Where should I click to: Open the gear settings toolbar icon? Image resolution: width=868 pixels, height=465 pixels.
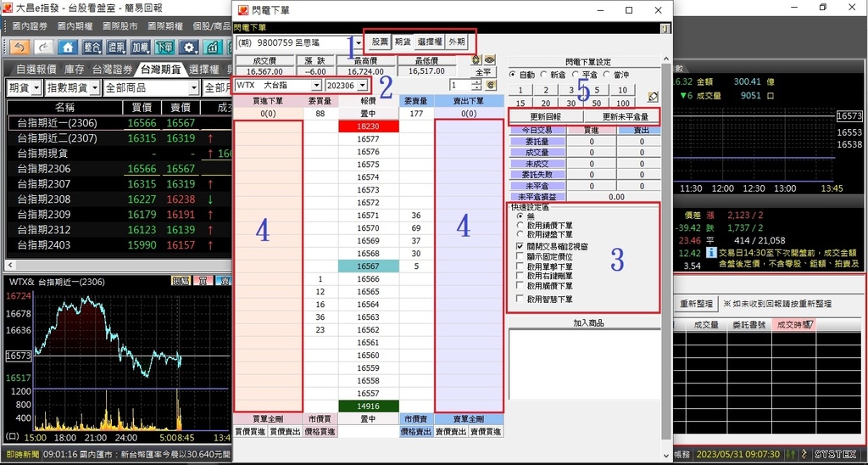pyautogui.click(x=191, y=48)
